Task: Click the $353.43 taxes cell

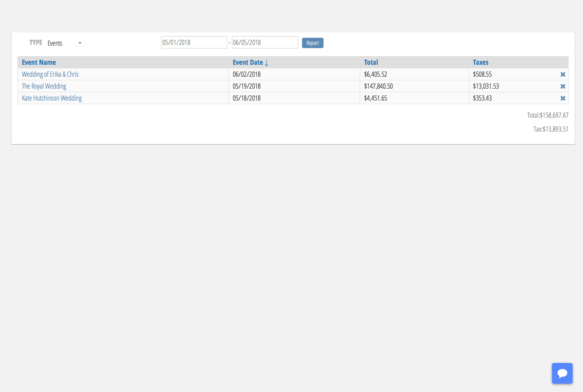Action: click(482, 98)
